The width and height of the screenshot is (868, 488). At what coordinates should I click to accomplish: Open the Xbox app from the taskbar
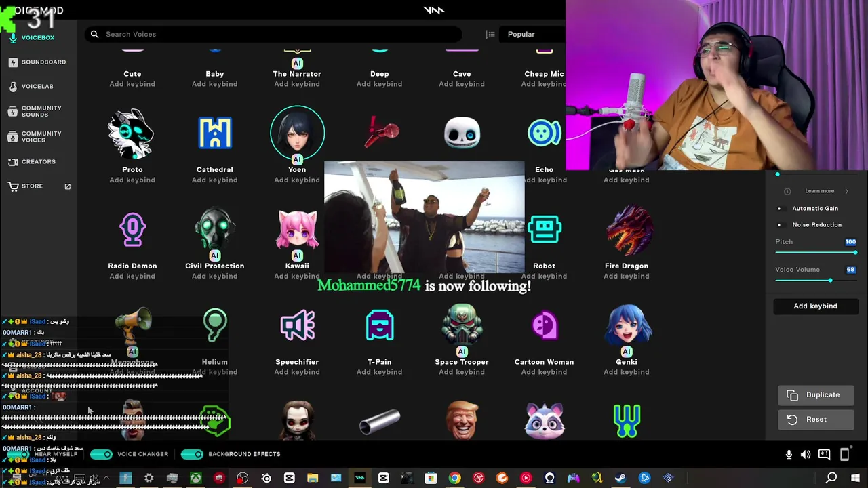pyautogui.click(x=195, y=478)
